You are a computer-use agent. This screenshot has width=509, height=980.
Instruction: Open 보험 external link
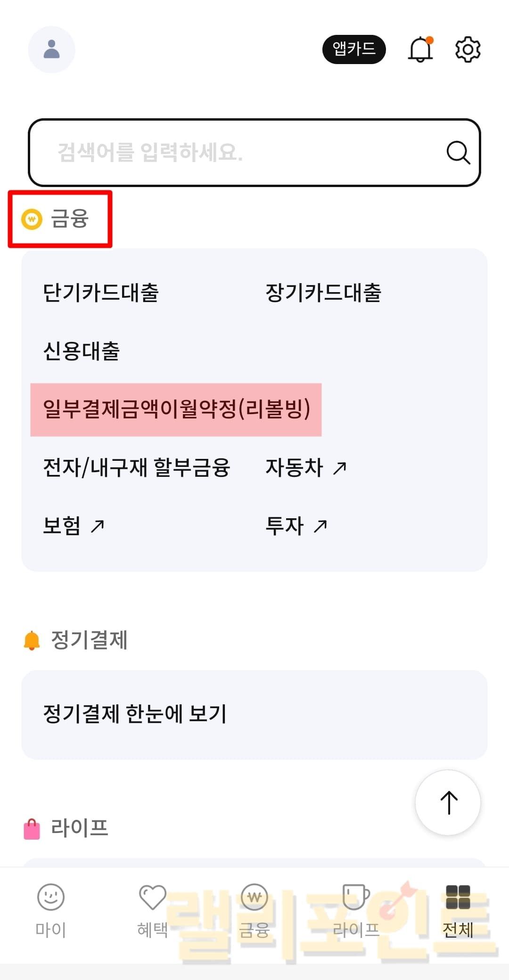(74, 525)
